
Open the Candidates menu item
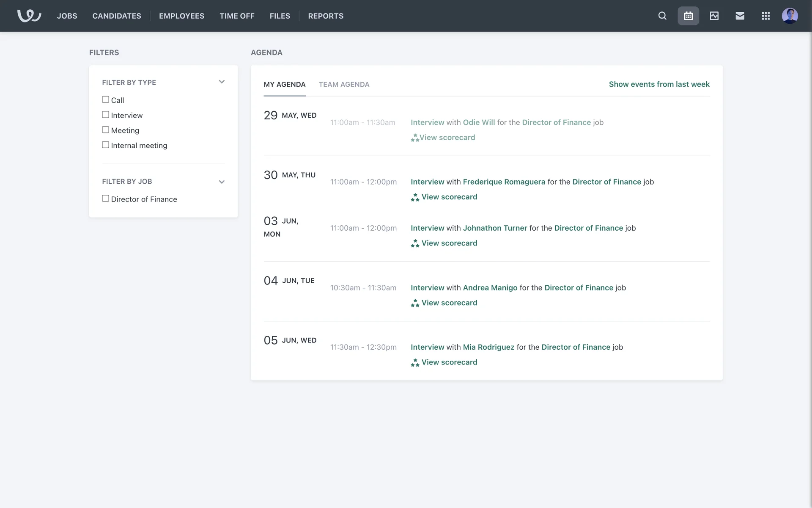(117, 16)
